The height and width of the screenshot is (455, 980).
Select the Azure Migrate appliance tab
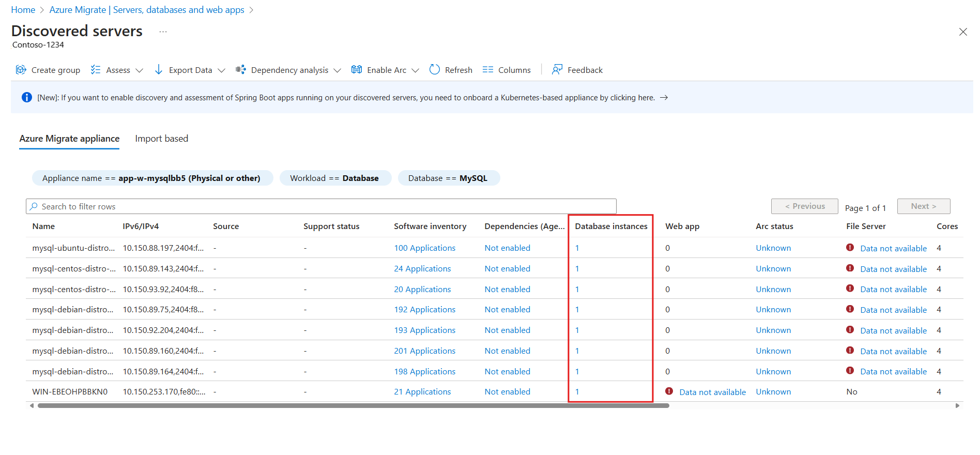(69, 139)
